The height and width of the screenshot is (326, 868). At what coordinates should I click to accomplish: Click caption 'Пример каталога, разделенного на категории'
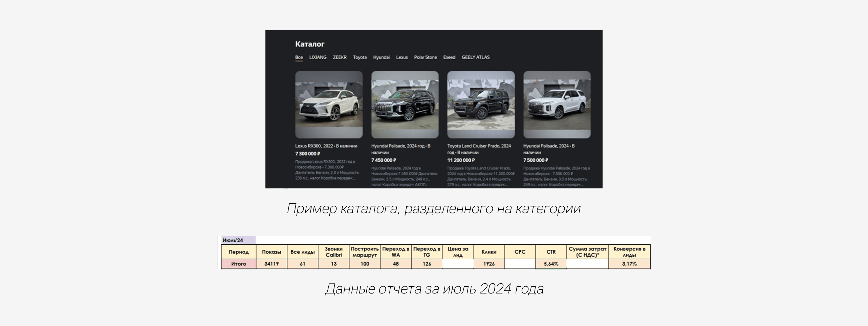pyautogui.click(x=434, y=208)
